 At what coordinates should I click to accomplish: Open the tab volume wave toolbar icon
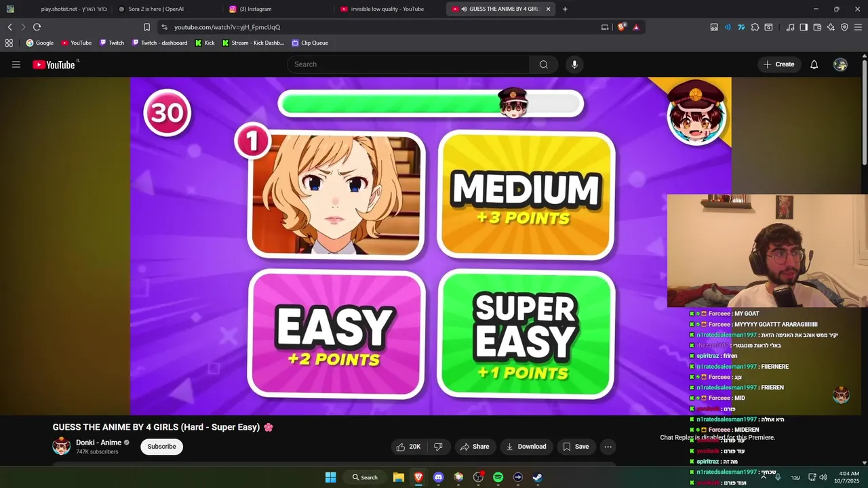(x=728, y=27)
